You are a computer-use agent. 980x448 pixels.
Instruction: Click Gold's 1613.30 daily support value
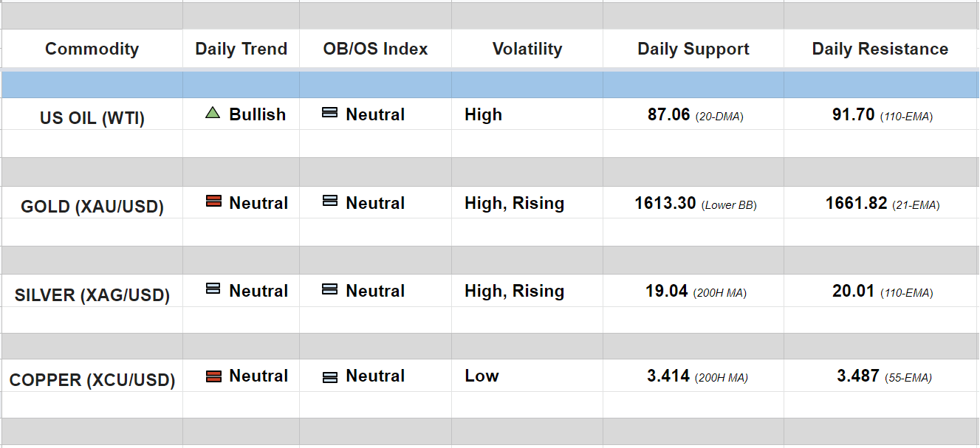click(x=665, y=203)
